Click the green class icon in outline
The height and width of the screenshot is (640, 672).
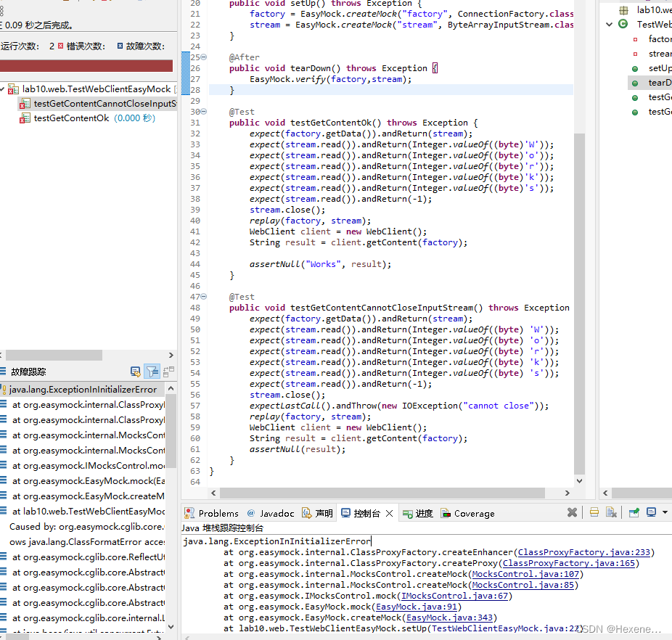coord(623,24)
